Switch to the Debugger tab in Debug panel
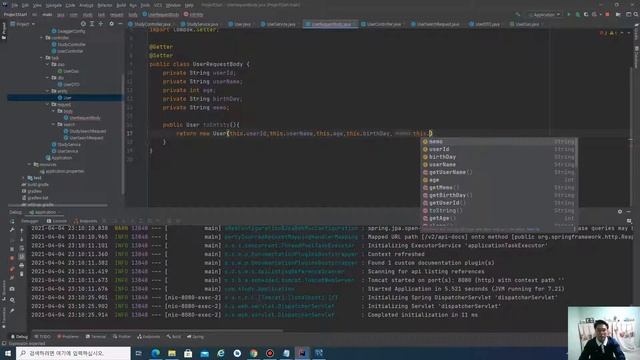 [x=30, y=221]
